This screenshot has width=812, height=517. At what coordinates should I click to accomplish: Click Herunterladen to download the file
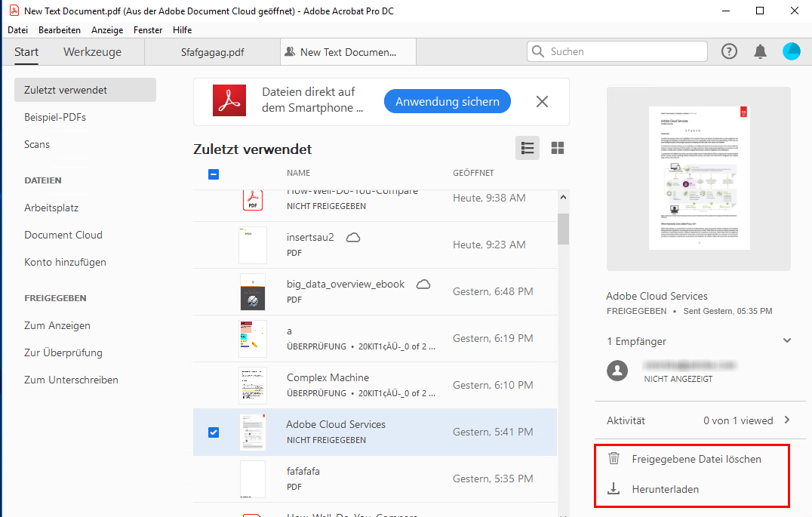click(666, 489)
